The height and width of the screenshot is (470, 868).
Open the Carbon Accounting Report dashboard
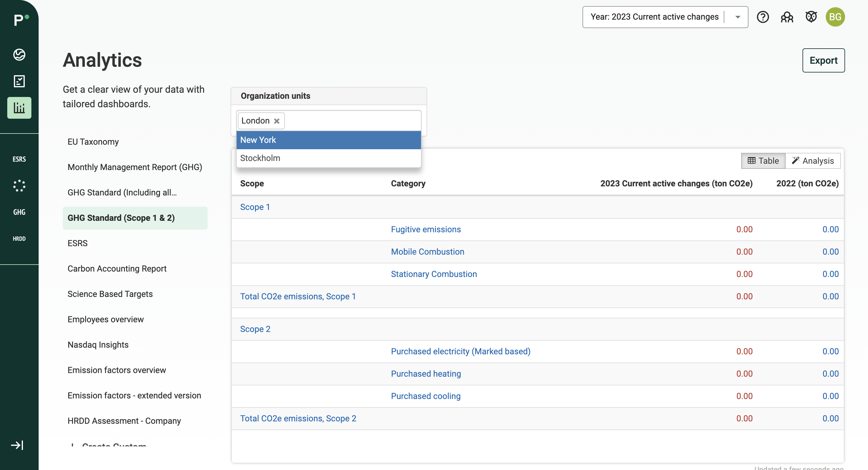pyautogui.click(x=117, y=269)
